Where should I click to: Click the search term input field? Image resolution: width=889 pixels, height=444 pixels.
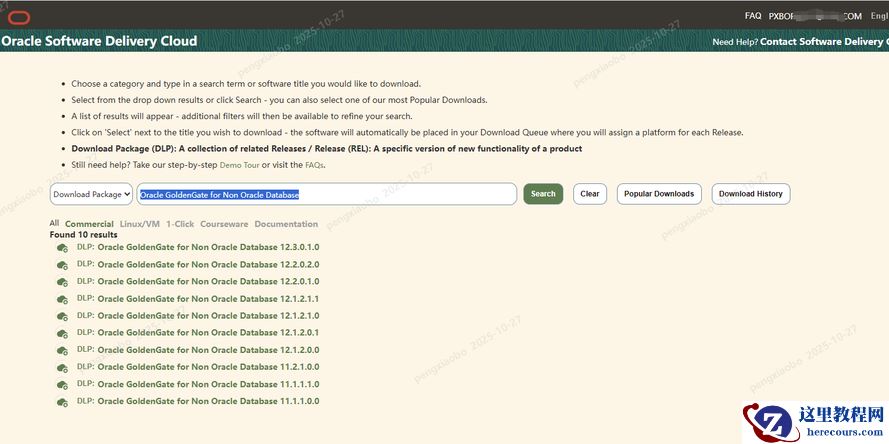click(327, 194)
